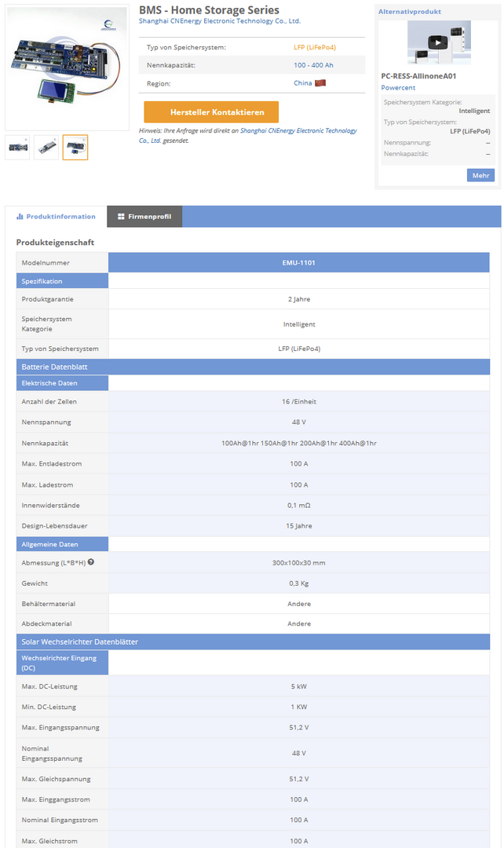Open the second product thumbnail image
The image size is (504, 848).
46,147
